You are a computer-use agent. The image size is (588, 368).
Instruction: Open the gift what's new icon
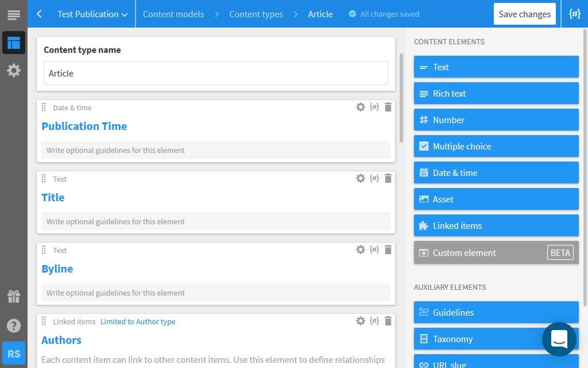point(13,297)
